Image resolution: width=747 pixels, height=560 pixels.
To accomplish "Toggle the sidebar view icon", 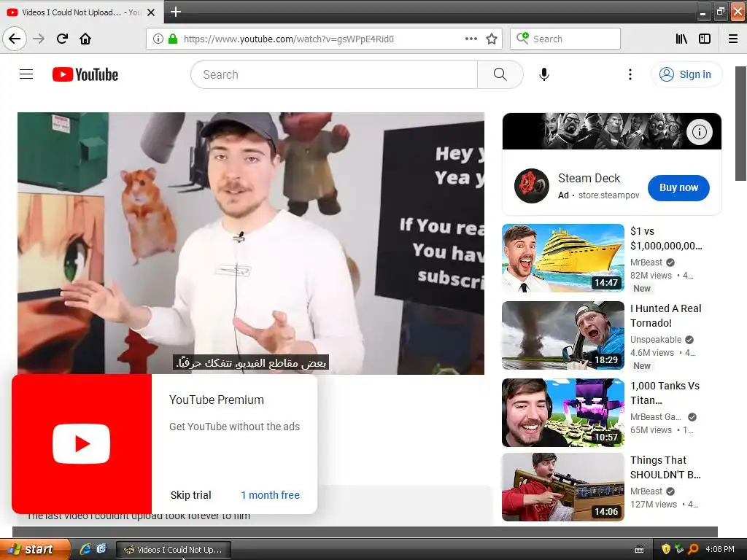I will (x=705, y=39).
